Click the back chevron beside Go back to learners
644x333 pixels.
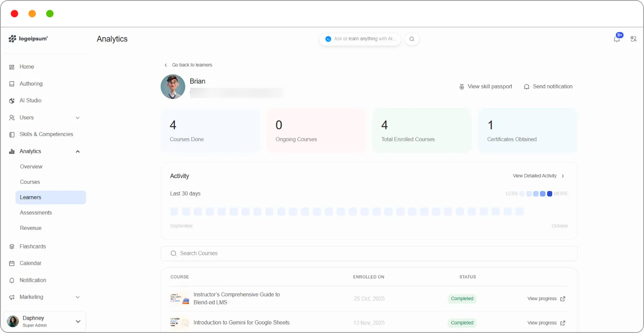pos(166,65)
